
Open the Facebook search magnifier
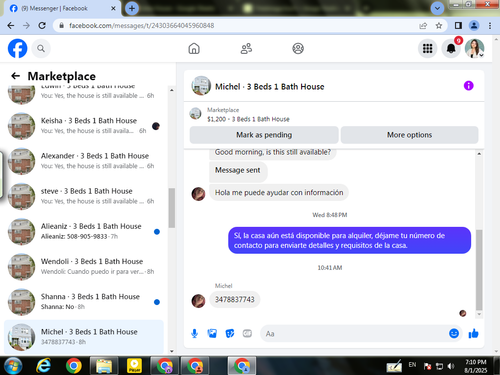(x=41, y=49)
